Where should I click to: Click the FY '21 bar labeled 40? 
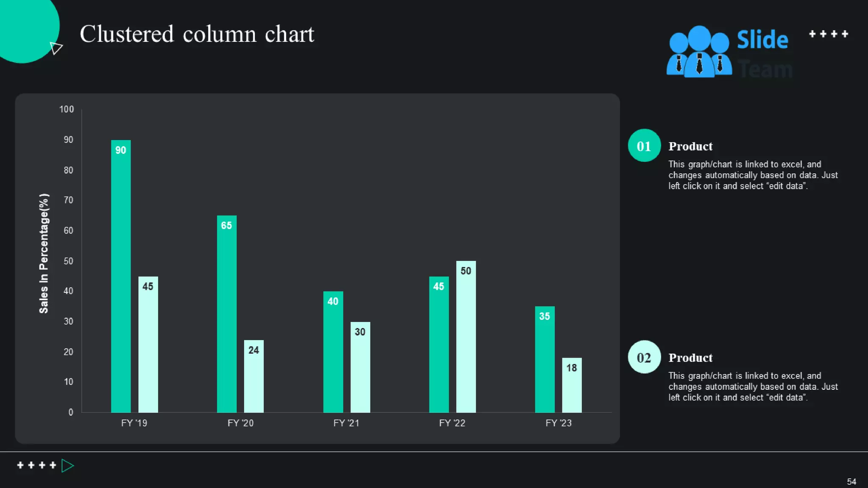coord(333,352)
